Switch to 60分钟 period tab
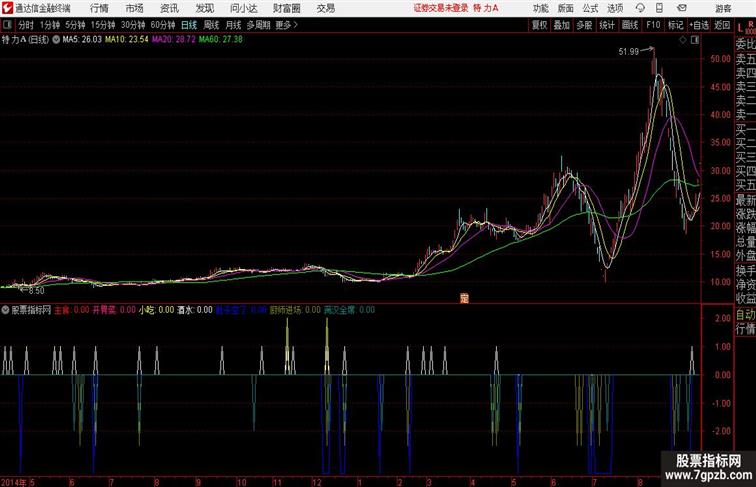Screen dimensions: 756x487 163,25
